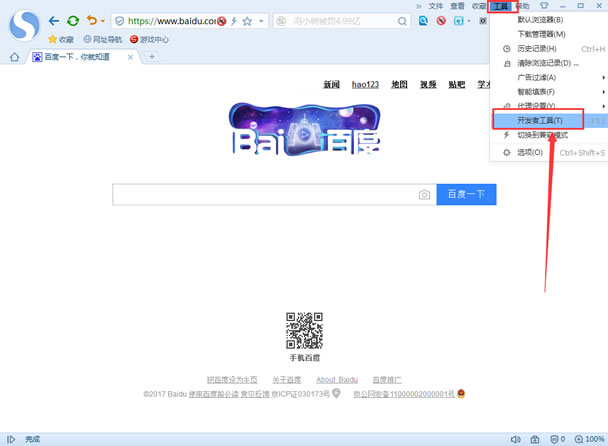Screen dimensions: 608x446
Task: Reload the page with green refresh icon
Action: pyautogui.click(x=73, y=21)
